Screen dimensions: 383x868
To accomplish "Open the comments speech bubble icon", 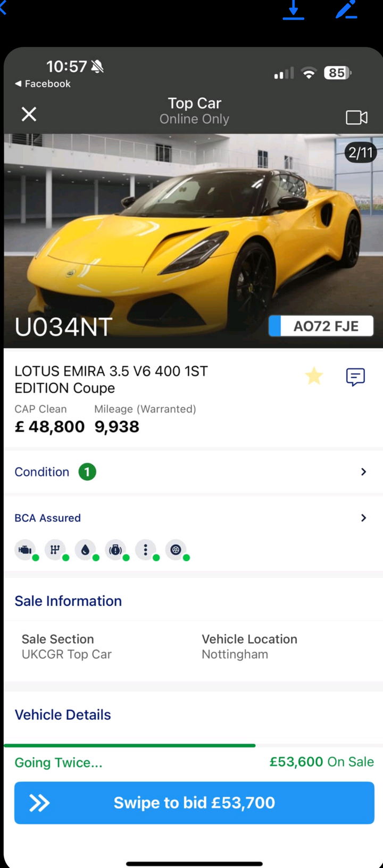I will click(x=355, y=377).
